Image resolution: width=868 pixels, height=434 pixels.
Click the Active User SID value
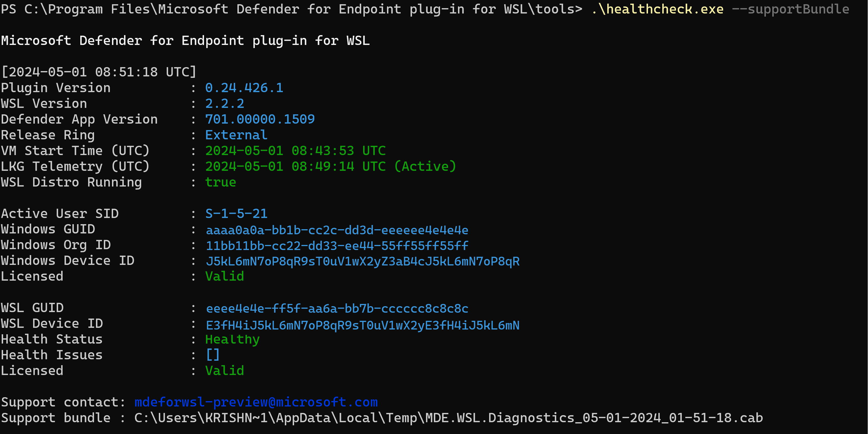click(x=236, y=213)
